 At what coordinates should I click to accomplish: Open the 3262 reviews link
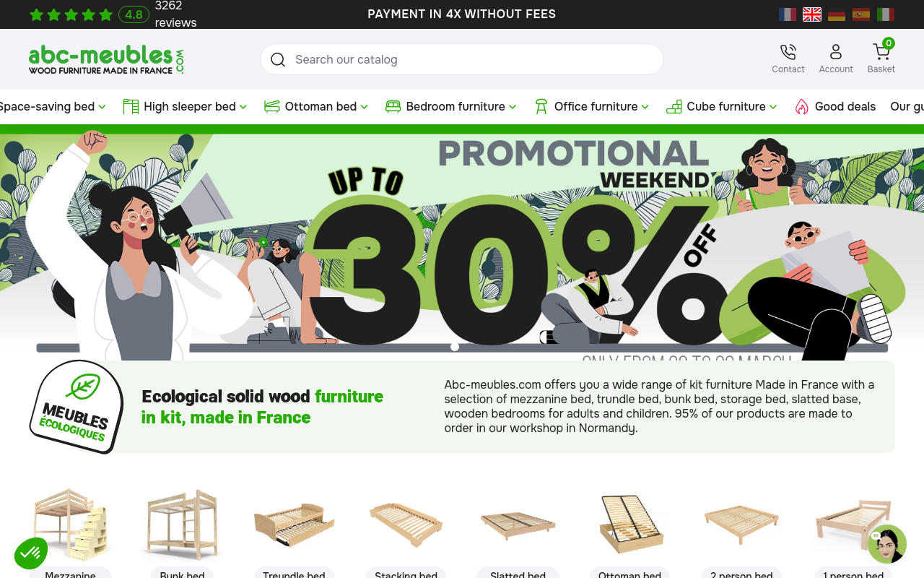(175, 14)
